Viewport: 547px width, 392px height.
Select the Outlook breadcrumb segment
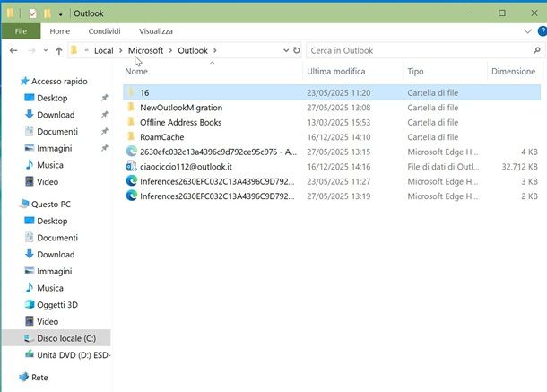point(193,50)
